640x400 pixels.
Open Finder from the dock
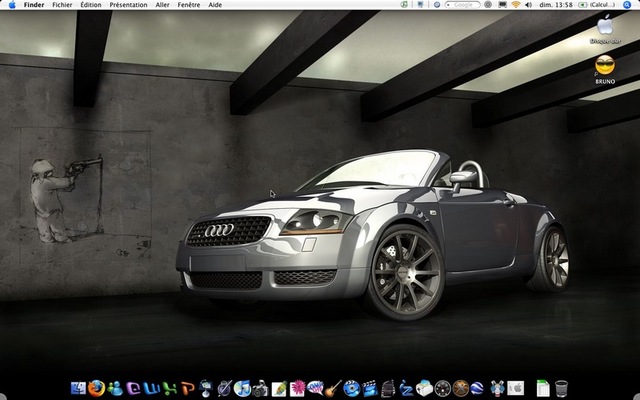point(78,388)
